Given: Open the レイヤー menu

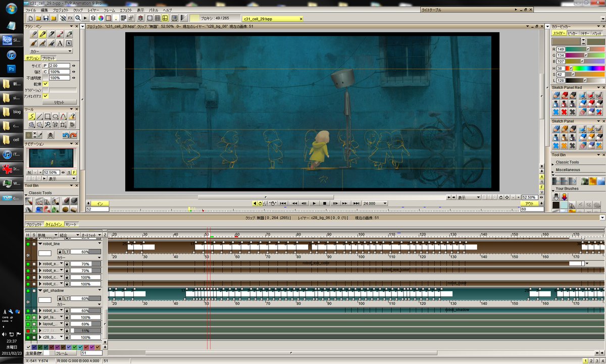Looking at the screenshot, I should tap(93, 10).
